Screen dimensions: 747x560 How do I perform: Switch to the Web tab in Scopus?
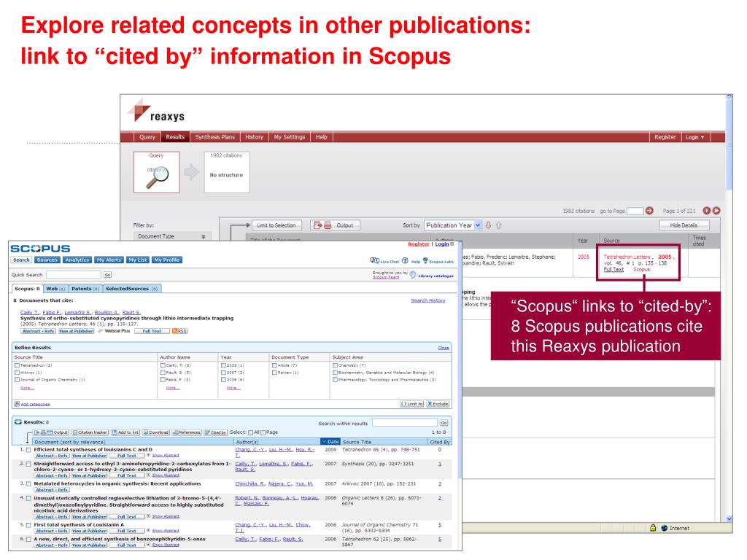point(55,289)
